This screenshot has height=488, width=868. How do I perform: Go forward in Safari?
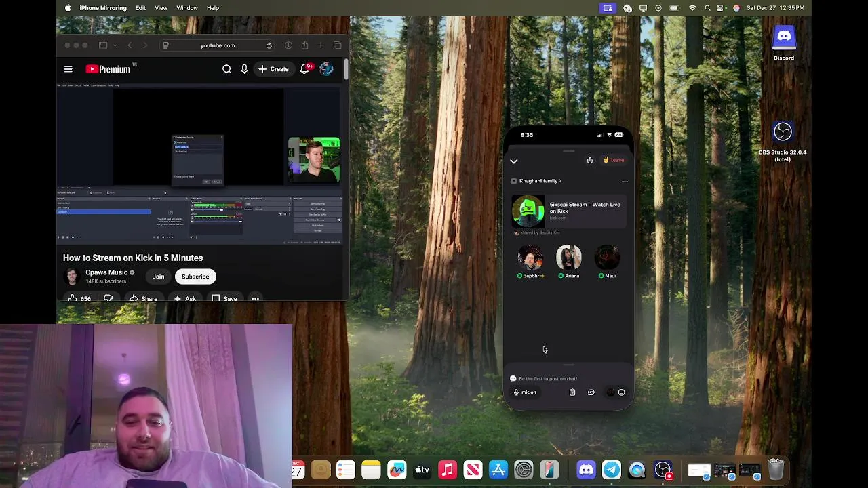click(x=146, y=45)
